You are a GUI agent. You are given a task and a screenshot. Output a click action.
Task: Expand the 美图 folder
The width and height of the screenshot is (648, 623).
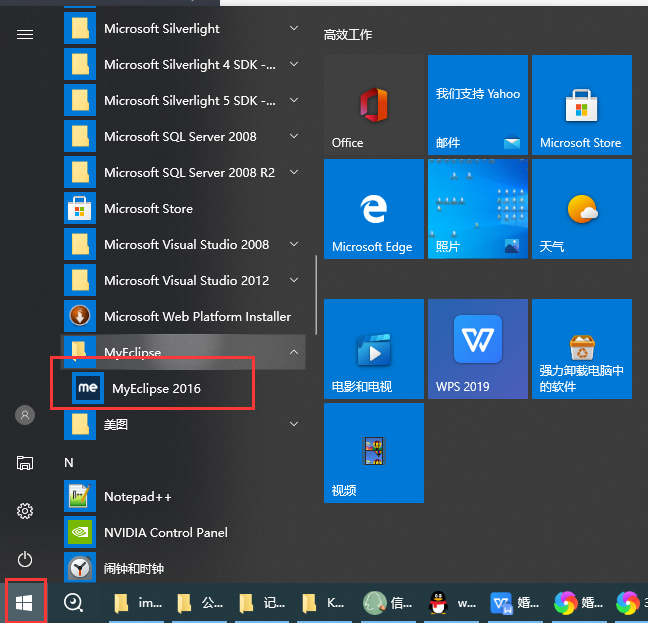point(184,424)
